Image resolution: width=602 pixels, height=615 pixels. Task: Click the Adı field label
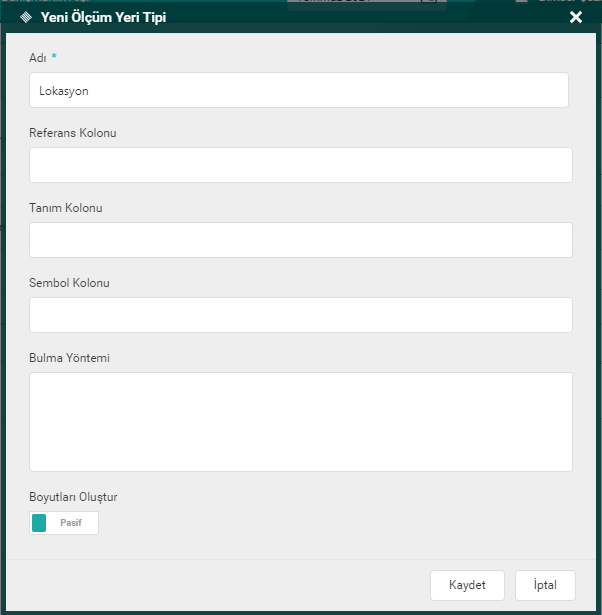point(38,58)
